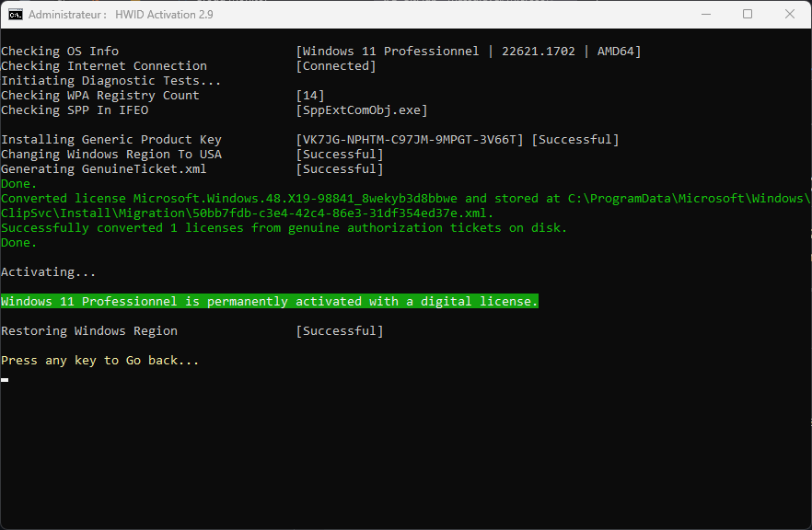Click the '[14]' registry count value

pos(309,96)
